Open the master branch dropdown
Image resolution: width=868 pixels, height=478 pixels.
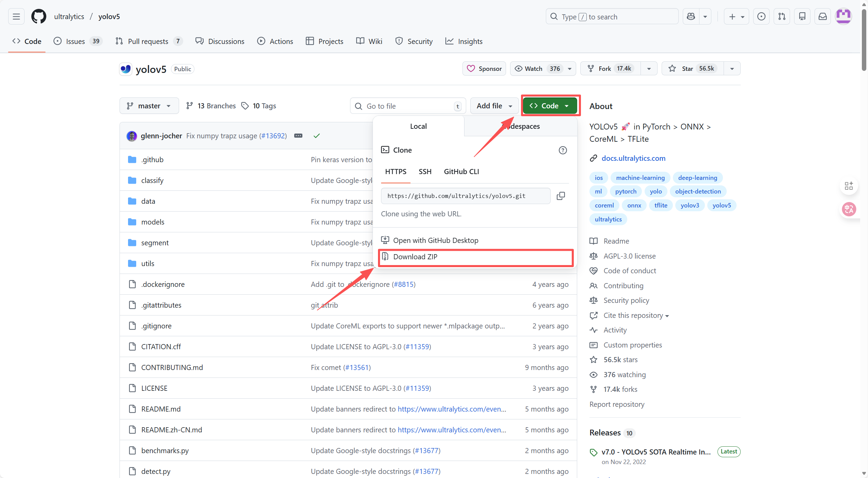(149, 106)
